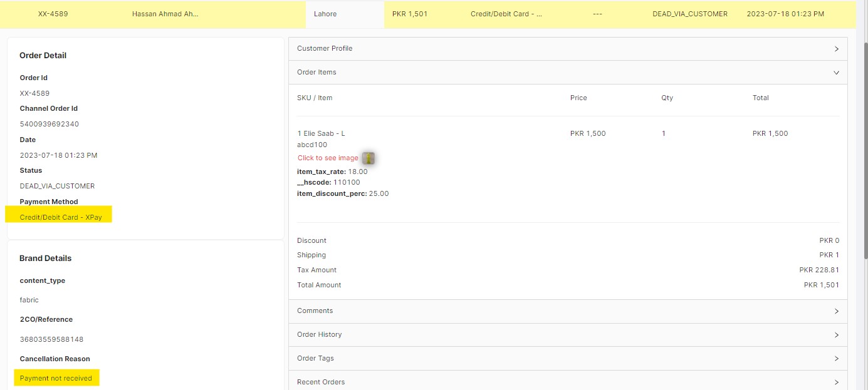This screenshot has width=868, height=390.
Task: Click the highlighted 'Payment not received' reason
Action: coord(56,378)
